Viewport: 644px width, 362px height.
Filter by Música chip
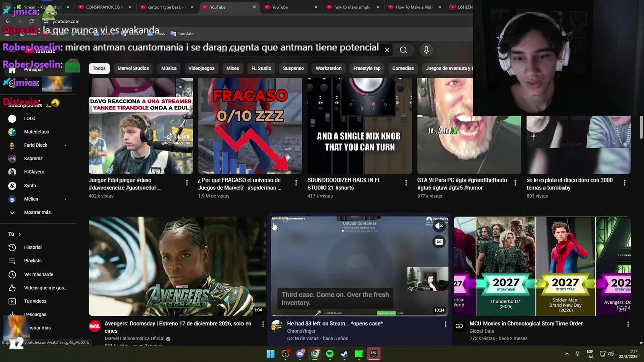[169, 68]
